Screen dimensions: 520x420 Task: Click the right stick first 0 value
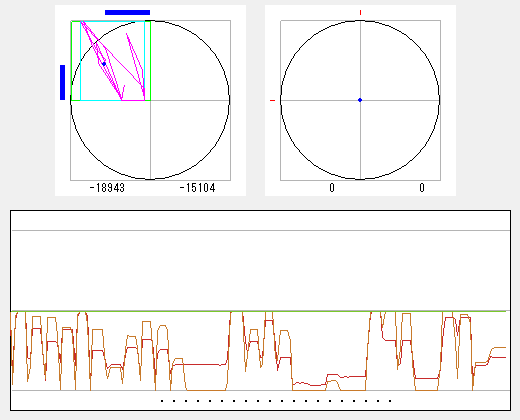(332, 188)
